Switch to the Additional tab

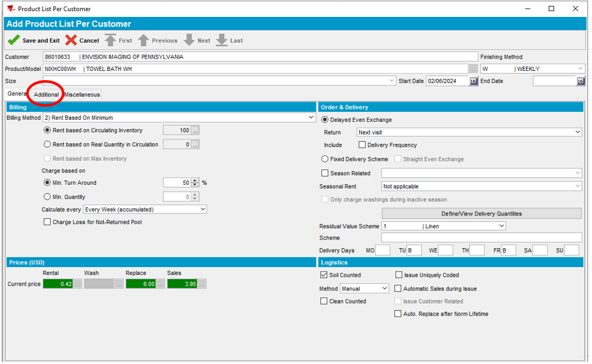(x=46, y=94)
